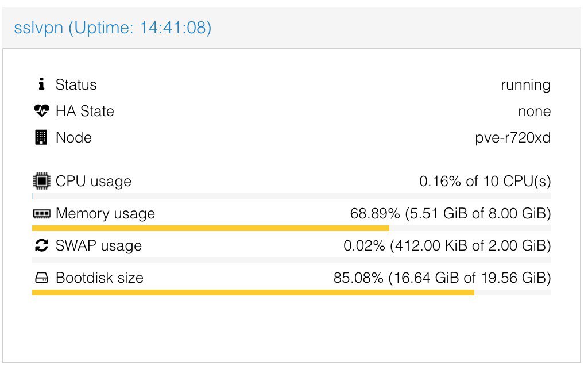Click the Bootdisk size progress bar
This screenshot has width=588, height=369.
tap(291, 293)
